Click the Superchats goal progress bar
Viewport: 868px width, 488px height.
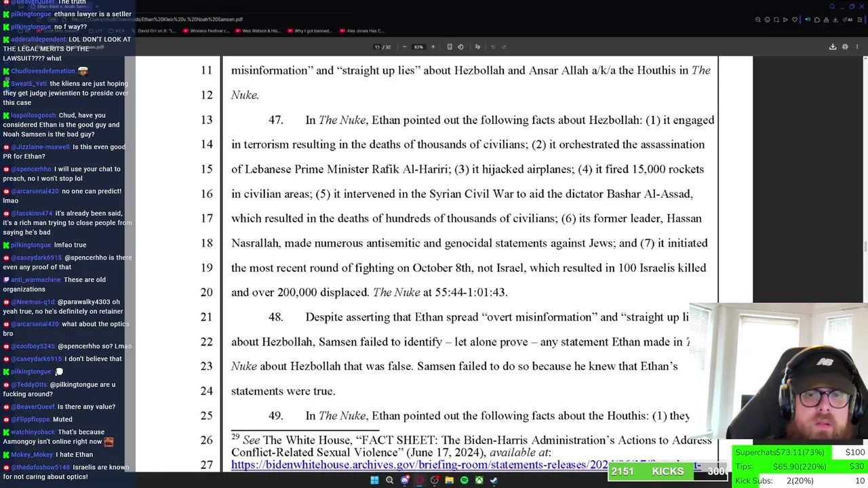pyautogui.click(x=800, y=452)
